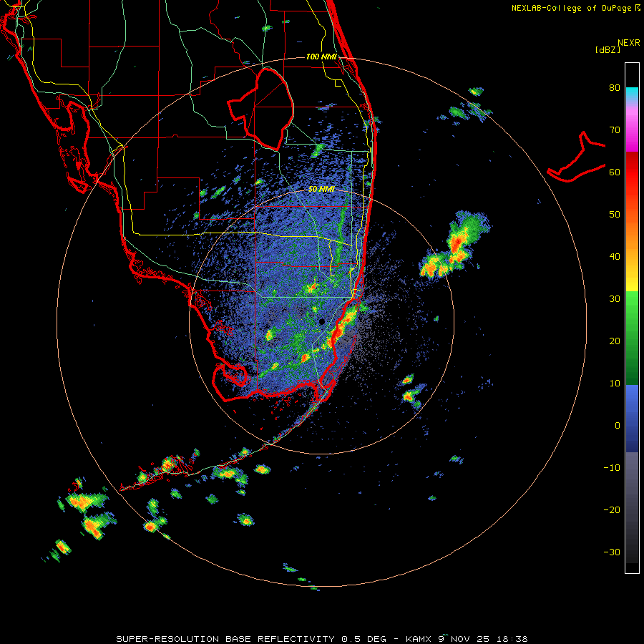The image size is (644, 644).
Task: Click the cyan segment of the color bar
Action: 632,94
